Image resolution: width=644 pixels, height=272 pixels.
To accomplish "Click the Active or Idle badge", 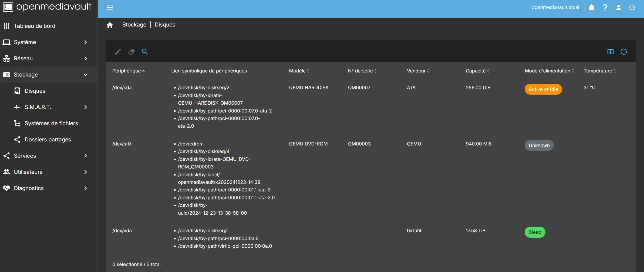I will (x=543, y=89).
